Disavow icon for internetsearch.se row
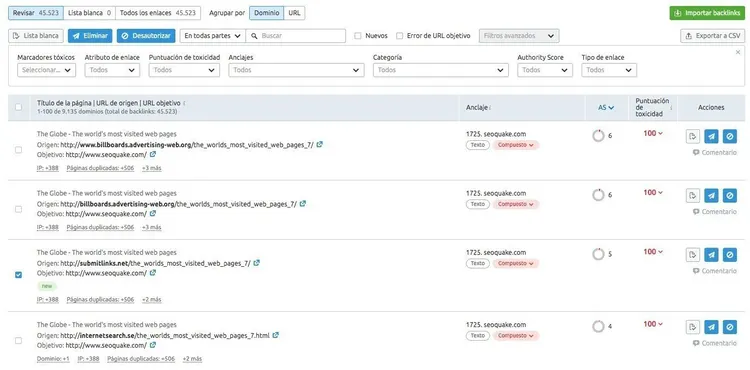The width and height of the screenshot is (750, 370). click(x=729, y=327)
